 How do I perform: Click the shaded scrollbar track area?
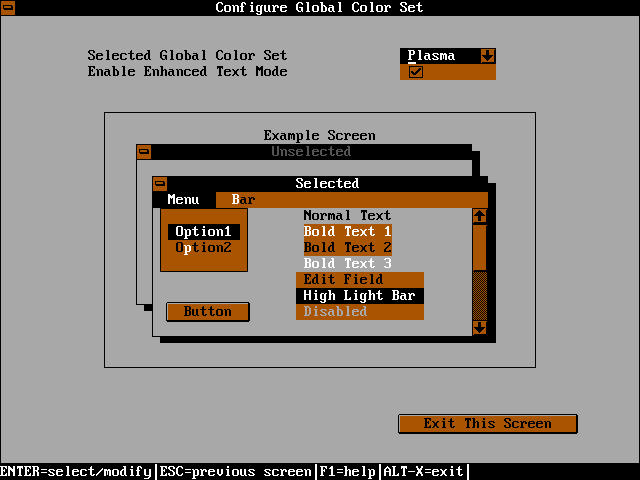(x=479, y=295)
